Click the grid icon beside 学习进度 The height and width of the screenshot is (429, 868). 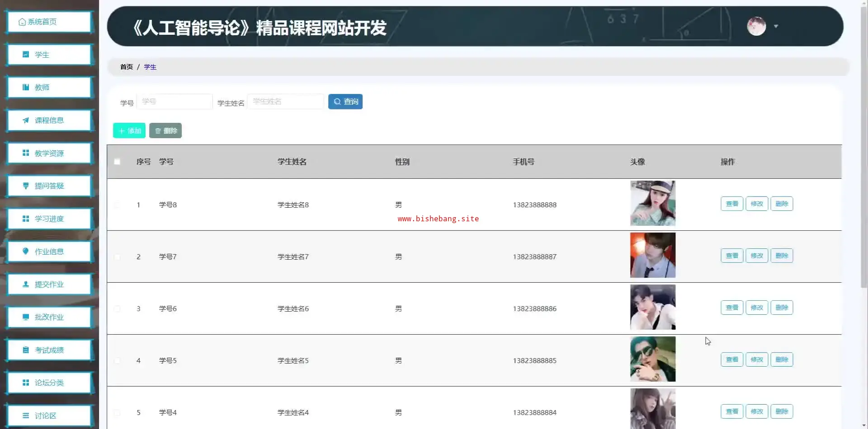[x=26, y=219]
